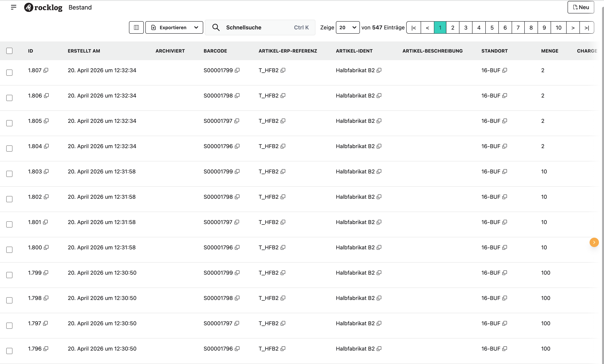Open the Zeige 20 entries dropdown
The height and width of the screenshot is (364, 604).
coord(348,27)
